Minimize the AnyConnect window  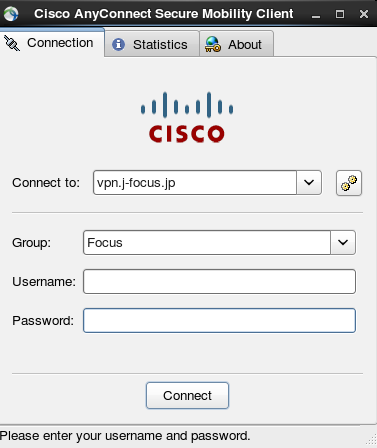(316, 14)
